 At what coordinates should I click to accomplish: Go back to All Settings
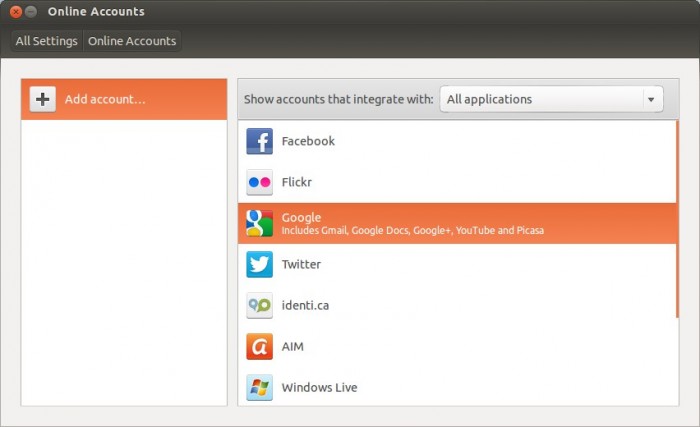pos(46,41)
